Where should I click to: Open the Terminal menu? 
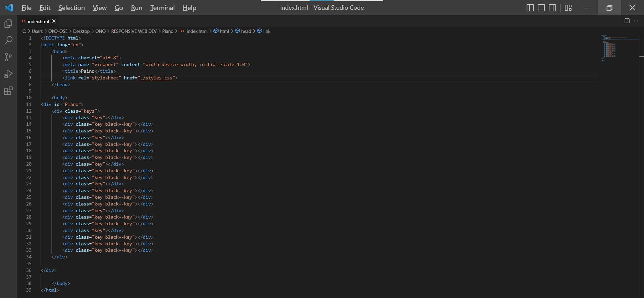tap(162, 8)
